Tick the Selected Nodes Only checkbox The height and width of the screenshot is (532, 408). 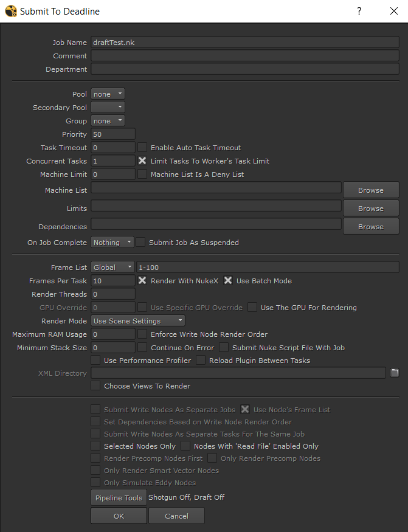[x=95, y=446]
